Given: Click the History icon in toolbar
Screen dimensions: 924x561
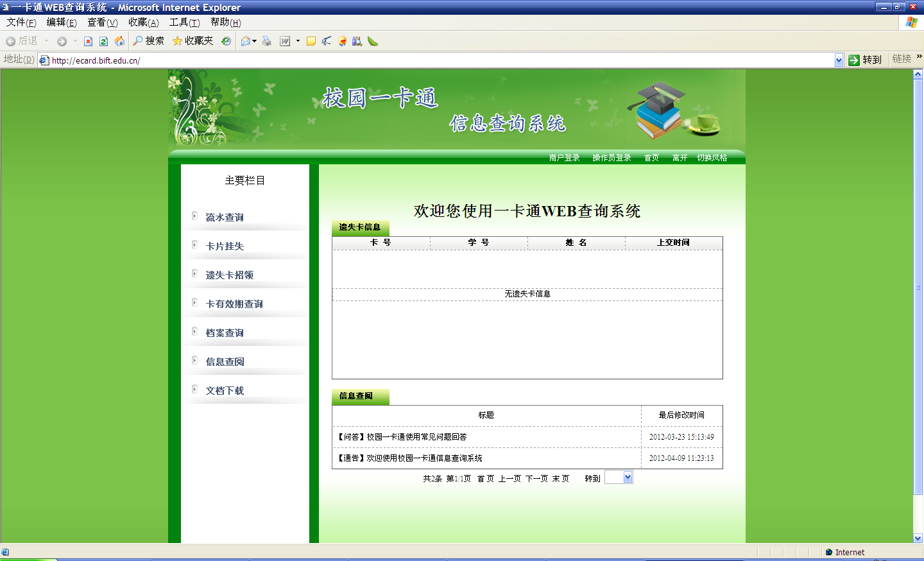Looking at the screenshot, I should (x=226, y=41).
